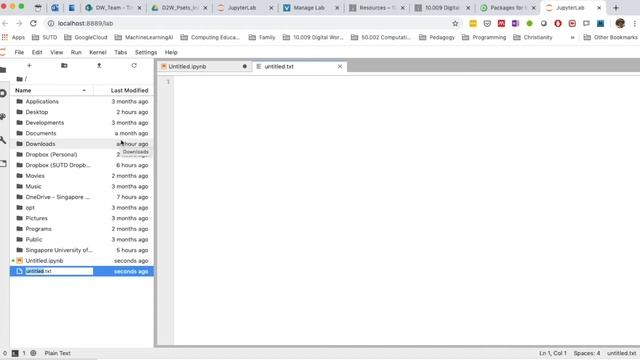Open the Run menu
Screen dimensions: 640x360
pyautogui.click(x=76, y=52)
